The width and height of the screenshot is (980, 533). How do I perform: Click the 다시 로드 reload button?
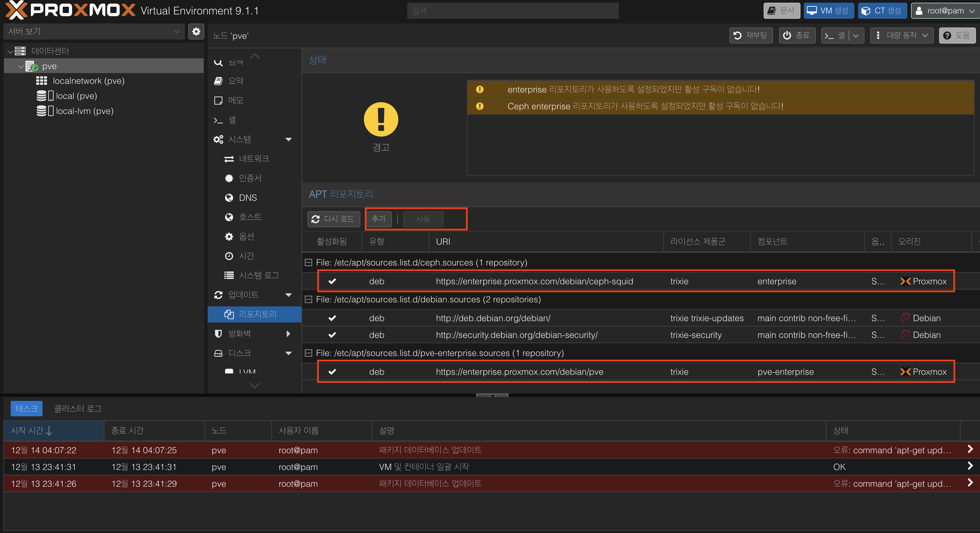pyautogui.click(x=333, y=219)
